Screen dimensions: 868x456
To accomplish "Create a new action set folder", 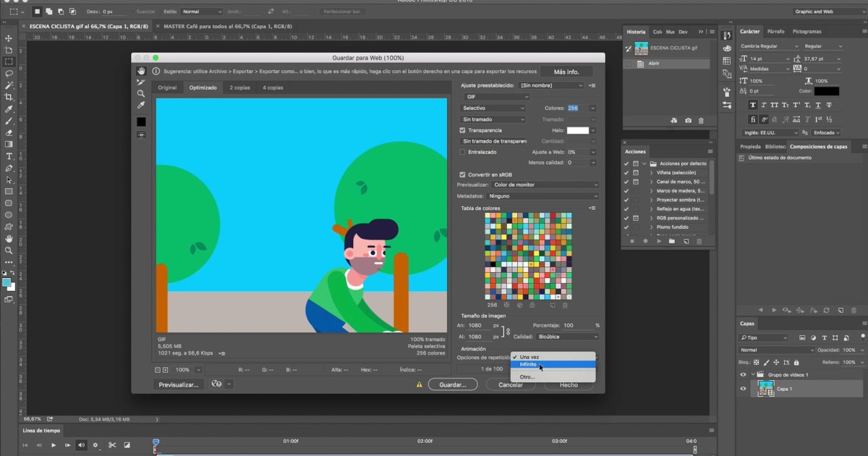I will [x=672, y=241].
